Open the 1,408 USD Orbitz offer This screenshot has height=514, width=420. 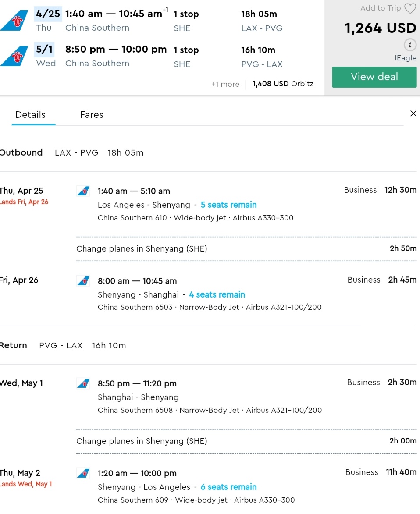[283, 84]
